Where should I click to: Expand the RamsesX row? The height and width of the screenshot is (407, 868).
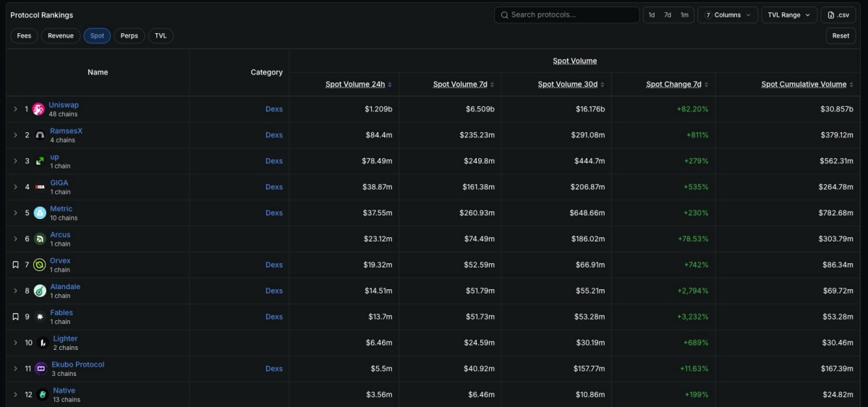(x=15, y=135)
